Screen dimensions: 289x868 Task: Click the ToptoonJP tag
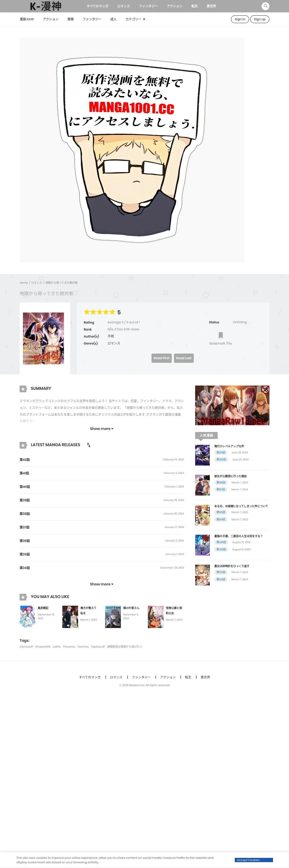(97, 647)
